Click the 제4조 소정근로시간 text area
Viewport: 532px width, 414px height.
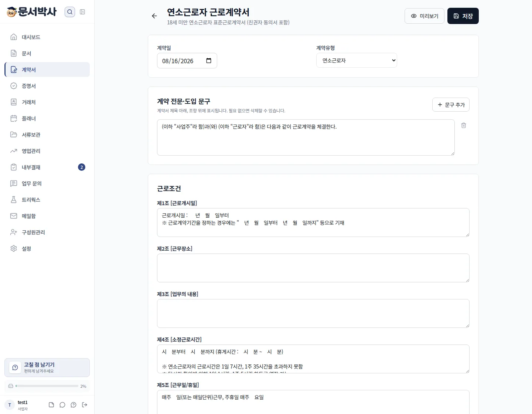[313, 359]
